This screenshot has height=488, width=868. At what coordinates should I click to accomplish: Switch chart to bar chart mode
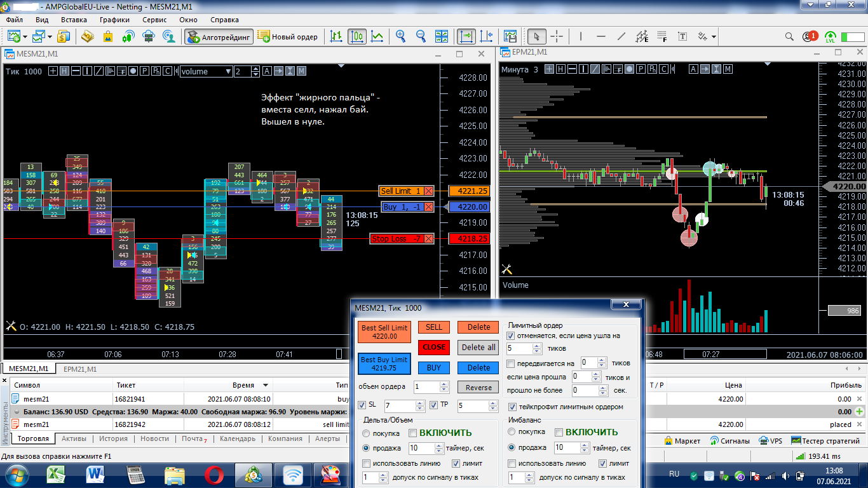(337, 37)
